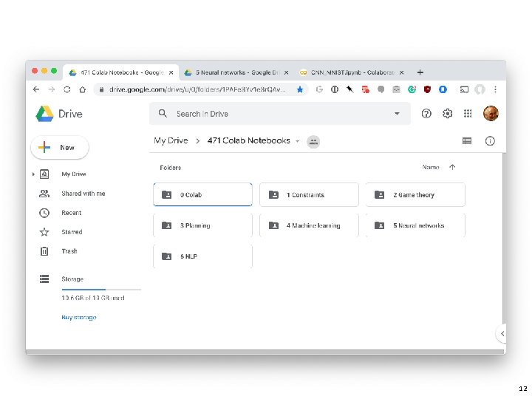Switch to CNN_MNIST.ipynb Colab tab
This screenshot has height=399, width=532.
point(352,72)
